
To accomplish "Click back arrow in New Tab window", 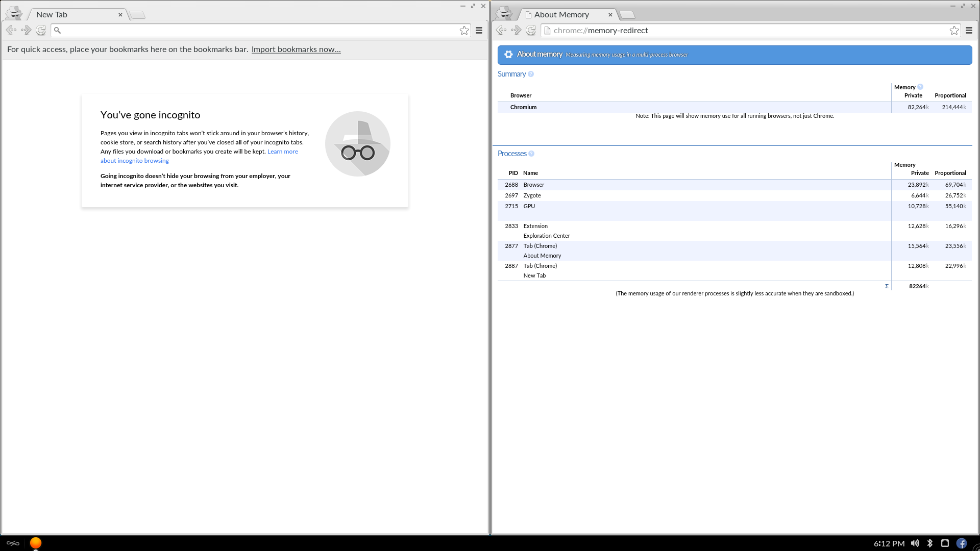I will click(11, 30).
